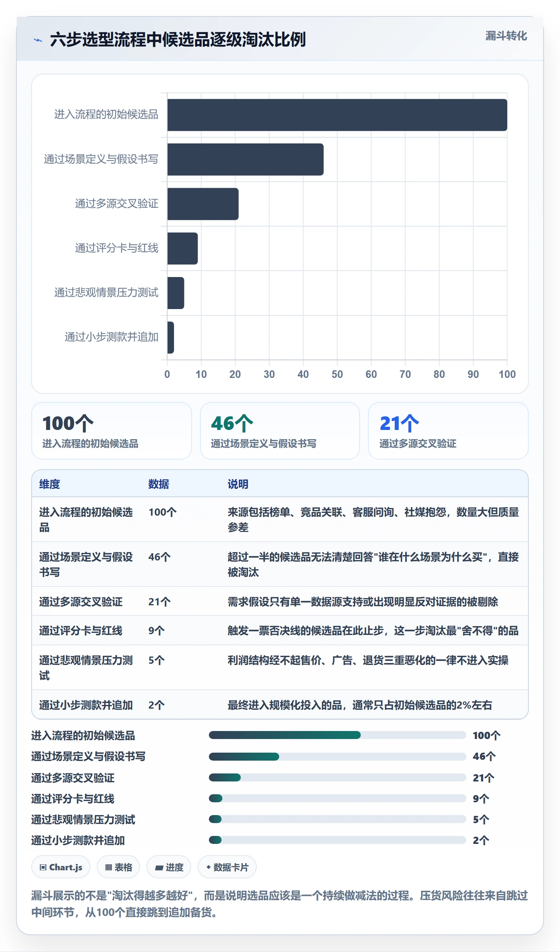The width and height of the screenshot is (560, 952).
Task: Open the 46个 data card
Action: pos(280,431)
